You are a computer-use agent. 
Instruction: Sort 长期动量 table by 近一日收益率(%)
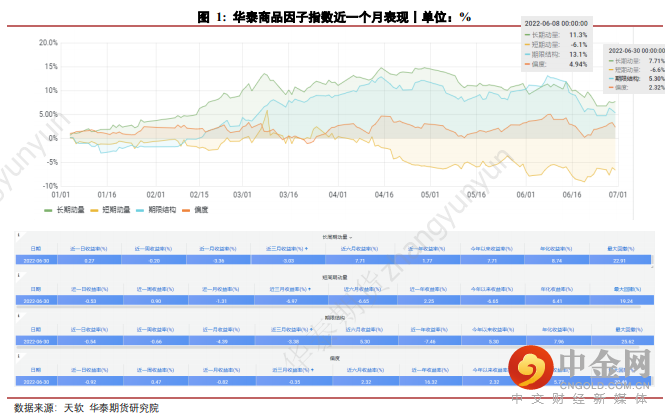click(x=89, y=249)
